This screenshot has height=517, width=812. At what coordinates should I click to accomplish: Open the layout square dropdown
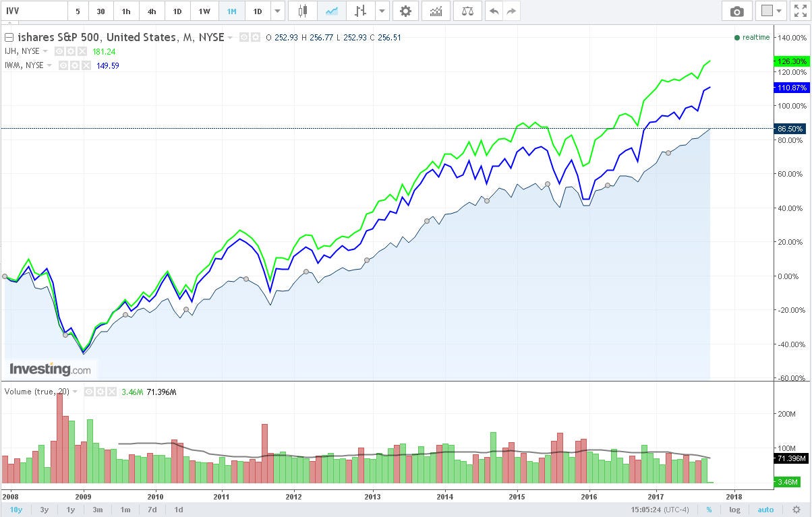point(772,11)
